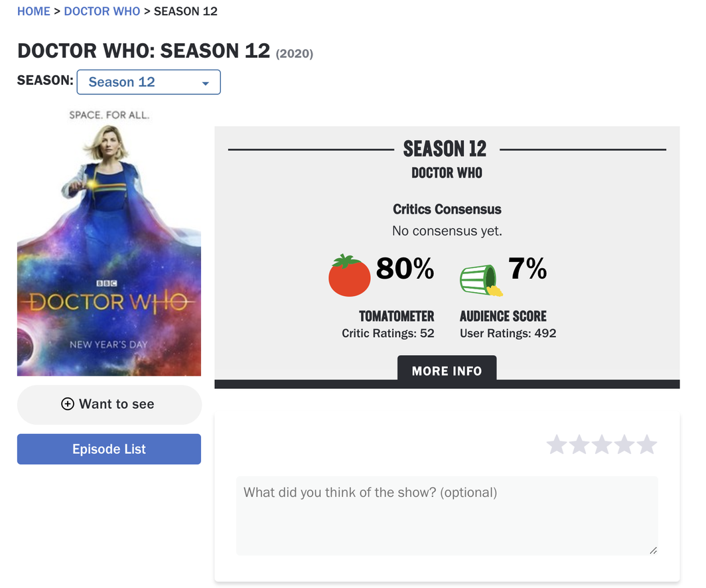Click the spilled popcorn audience score icon
Image resolution: width=706 pixels, height=588 pixels.
coord(481,279)
